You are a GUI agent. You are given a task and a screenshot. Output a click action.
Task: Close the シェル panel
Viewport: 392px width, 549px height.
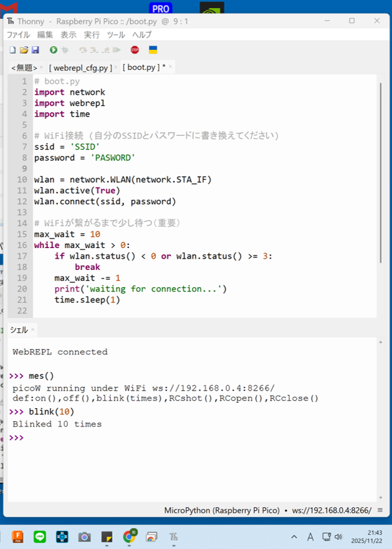tap(32, 330)
